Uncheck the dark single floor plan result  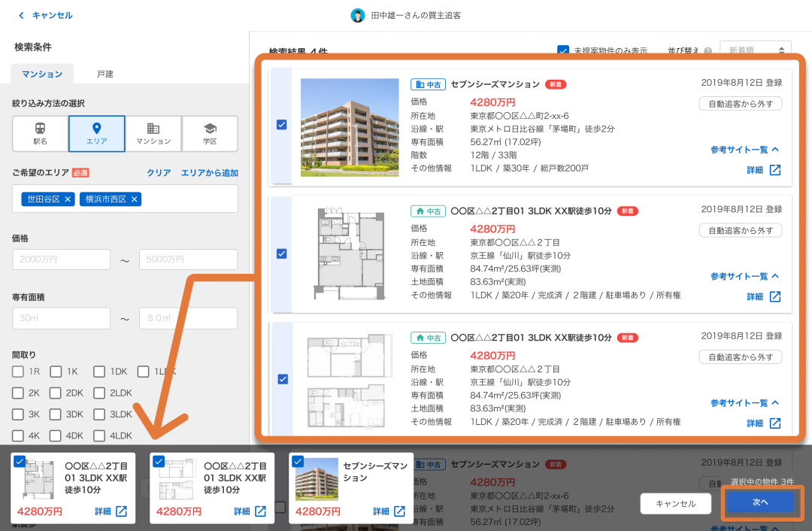(282, 254)
